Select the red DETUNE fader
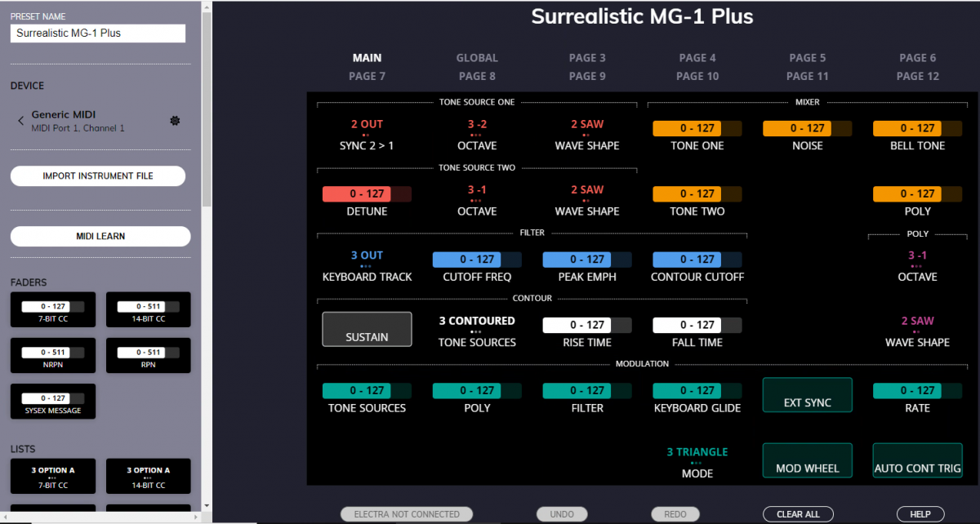Screen dimensions: 980x524 point(367,201)
